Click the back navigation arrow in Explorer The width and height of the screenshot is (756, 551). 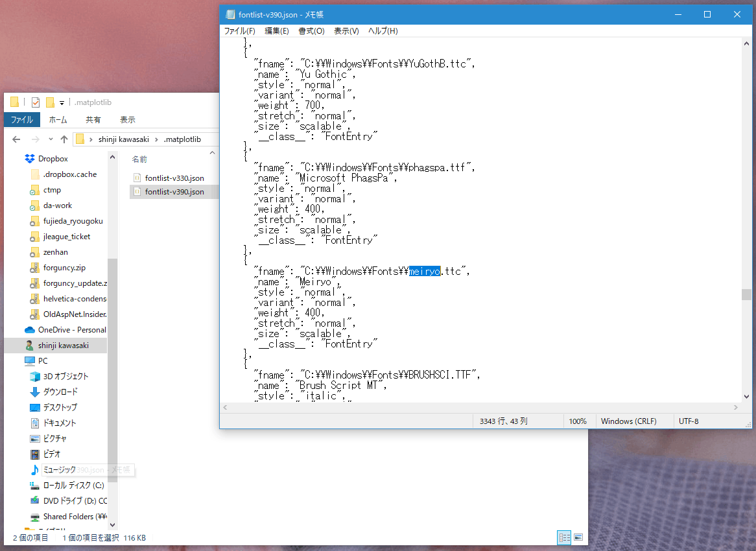pyautogui.click(x=16, y=139)
